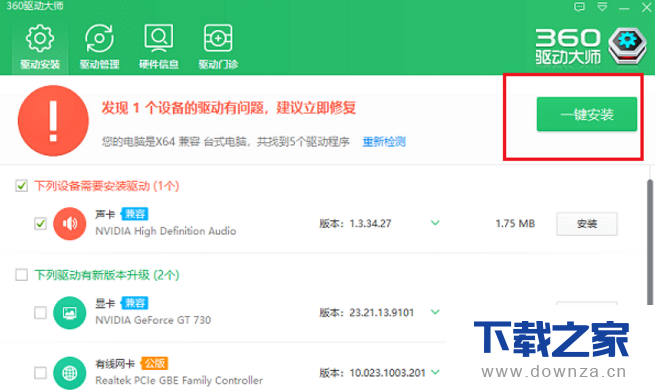The image size is (655, 390).
Task: Click the 360驱动大师 logo gear icon
Action: (x=627, y=45)
